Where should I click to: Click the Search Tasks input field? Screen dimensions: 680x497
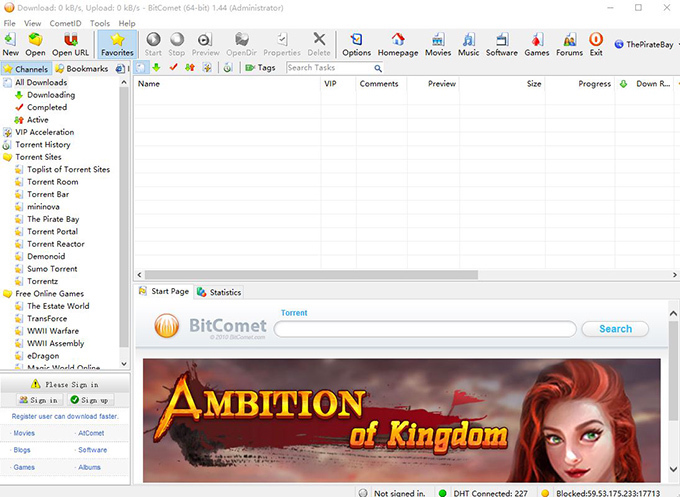[x=330, y=68]
